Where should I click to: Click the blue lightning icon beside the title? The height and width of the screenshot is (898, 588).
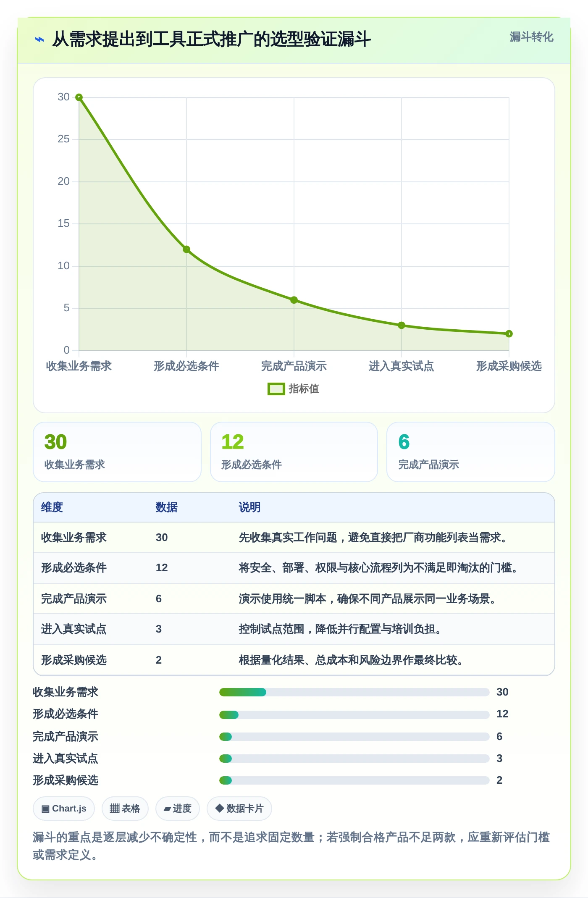39,39
